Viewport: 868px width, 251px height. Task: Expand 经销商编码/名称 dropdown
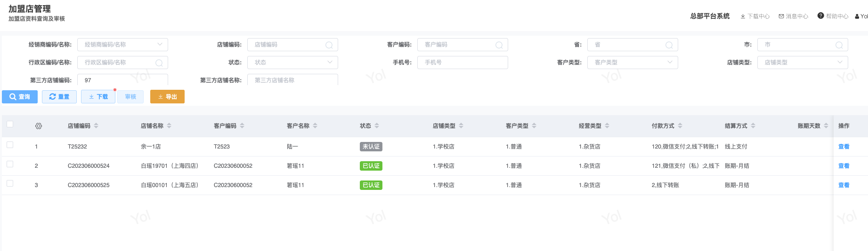160,45
